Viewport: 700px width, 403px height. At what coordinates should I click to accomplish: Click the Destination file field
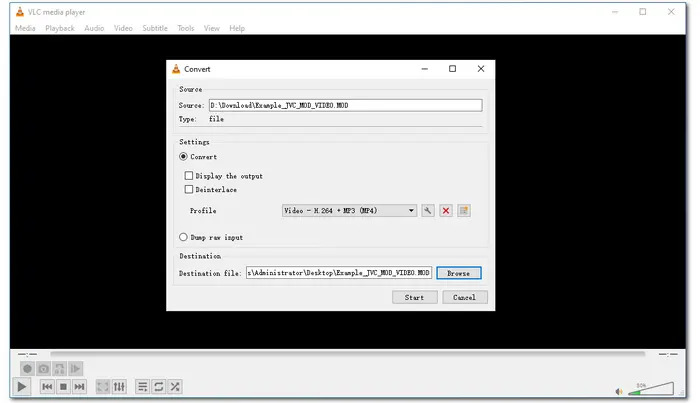click(x=339, y=273)
